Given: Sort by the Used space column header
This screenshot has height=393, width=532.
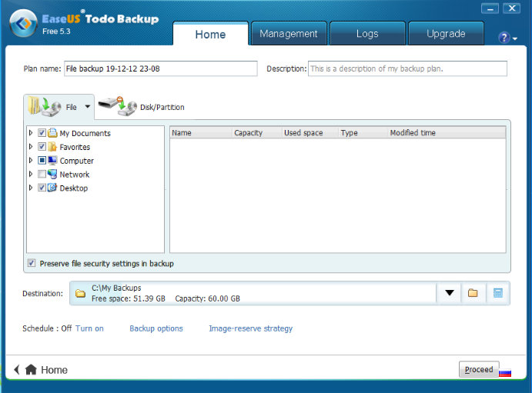Looking at the screenshot, I should click(x=309, y=132).
